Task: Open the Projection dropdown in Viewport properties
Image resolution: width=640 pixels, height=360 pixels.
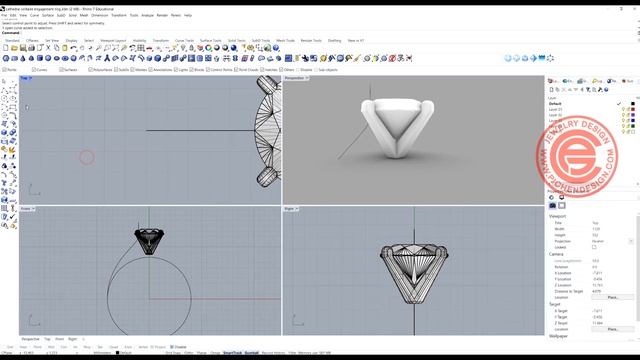Action: point(631,241)
